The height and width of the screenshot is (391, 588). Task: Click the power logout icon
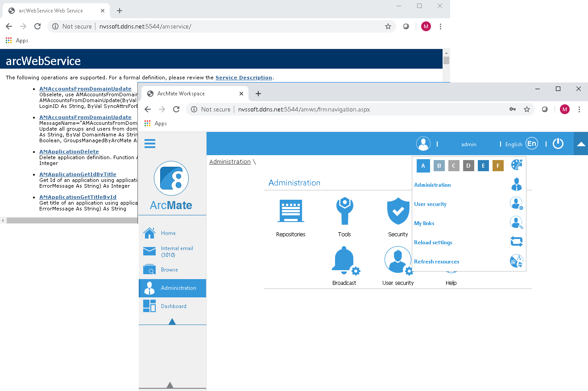coord(558,144)
